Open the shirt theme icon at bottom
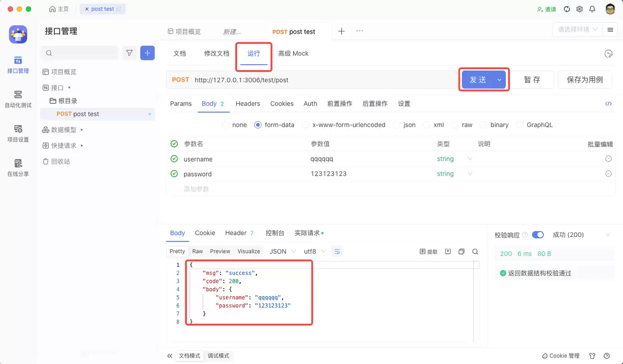Screen dimensions: 623x364 (x=592, y=356)
